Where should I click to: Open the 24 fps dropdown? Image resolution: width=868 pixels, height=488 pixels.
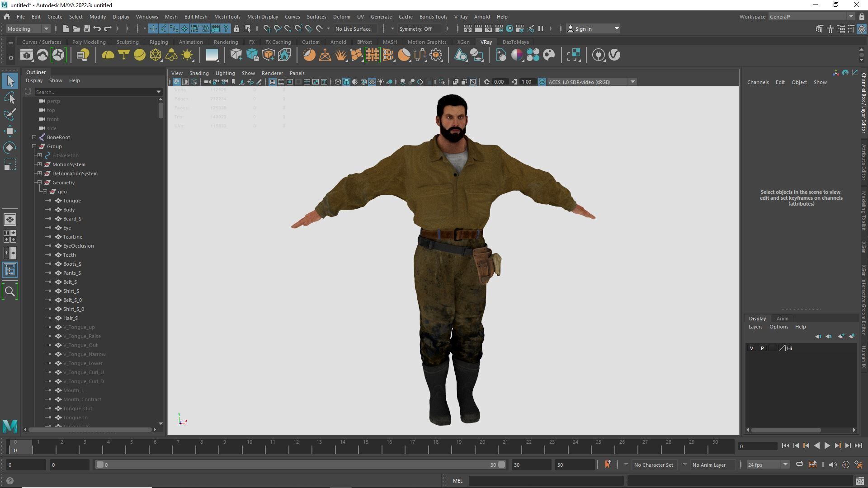tap(768, 465)
